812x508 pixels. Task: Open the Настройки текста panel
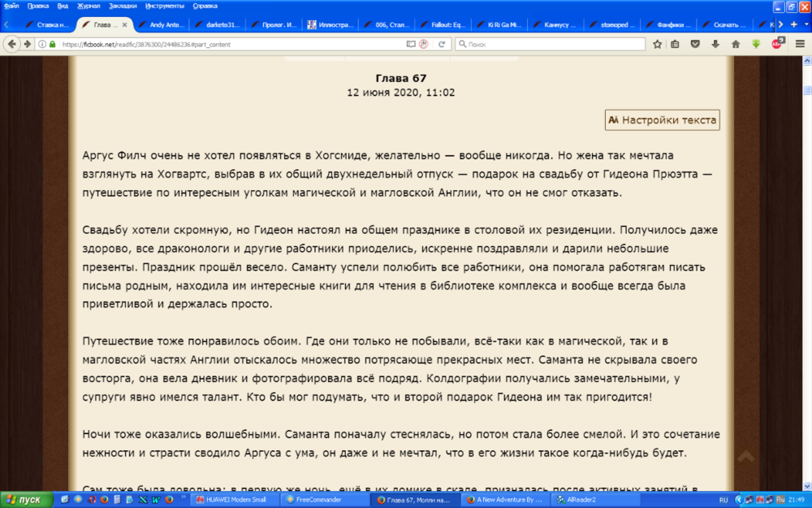[x=661, y=119]
